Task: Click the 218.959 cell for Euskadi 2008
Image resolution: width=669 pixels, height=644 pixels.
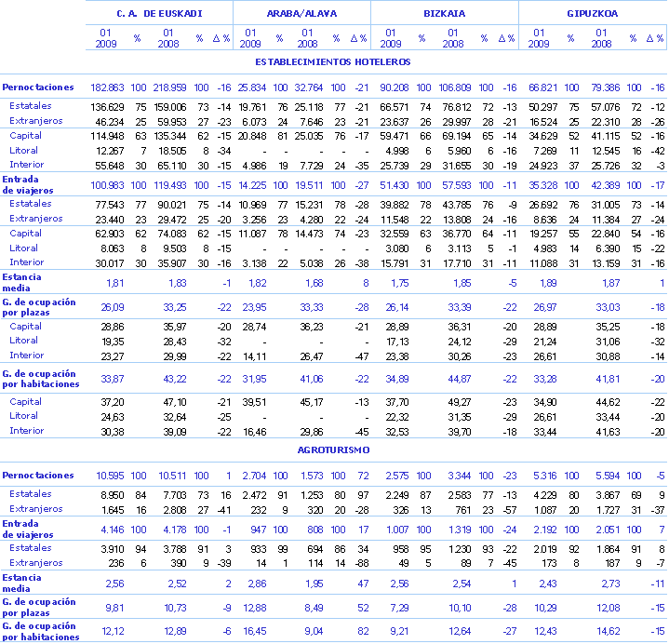Action: 170,87
